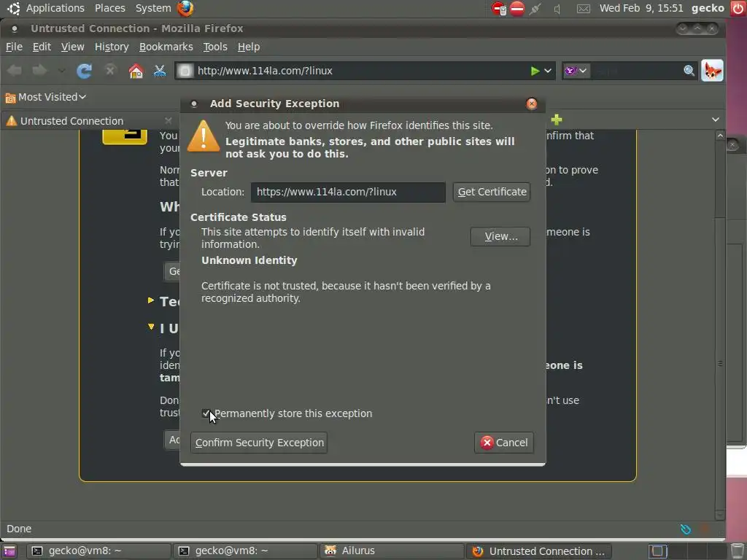The width and height of the screenshot is (747, 560).
Task: Click the fox icon at toolbar right
Action: tap(712, 71)
